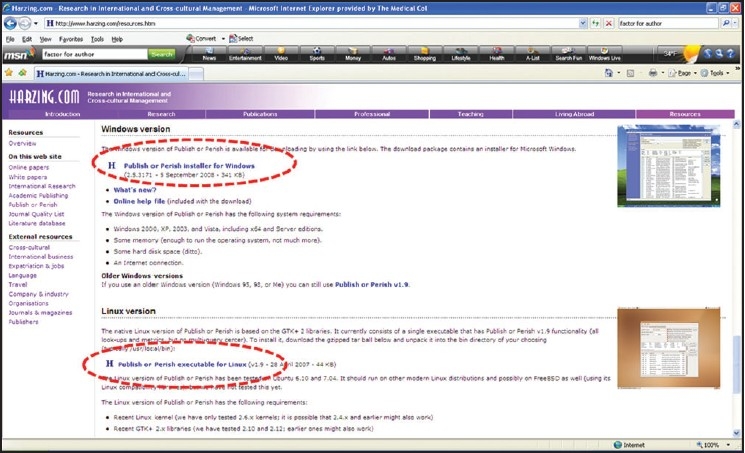Screen dimensions: 745x453
Task: Click the MSN toolbar help question icon
Action: [x=731, y=54]
